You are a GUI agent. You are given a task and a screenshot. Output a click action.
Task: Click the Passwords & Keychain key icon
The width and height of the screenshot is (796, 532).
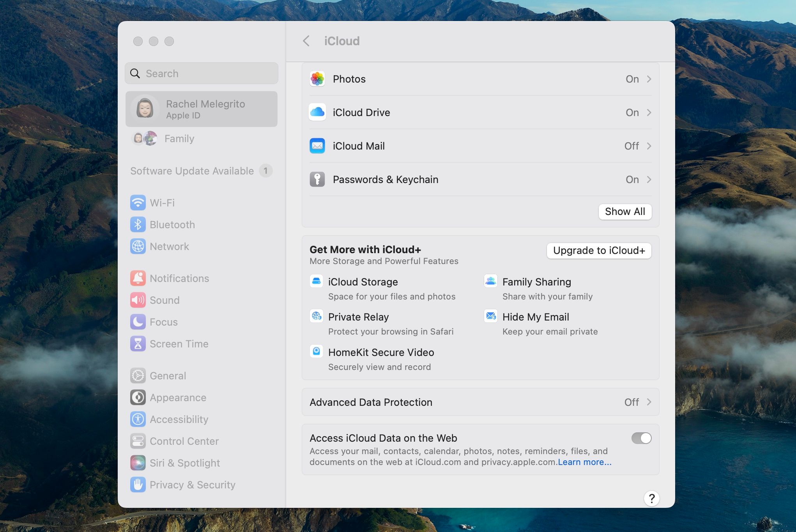coord(317,179)
